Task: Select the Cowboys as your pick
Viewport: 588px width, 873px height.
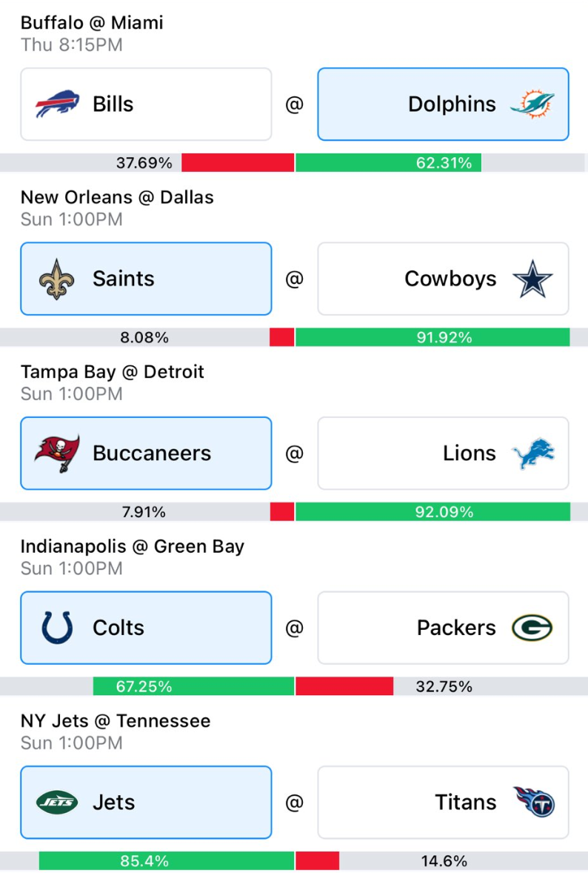Action: 443,279
